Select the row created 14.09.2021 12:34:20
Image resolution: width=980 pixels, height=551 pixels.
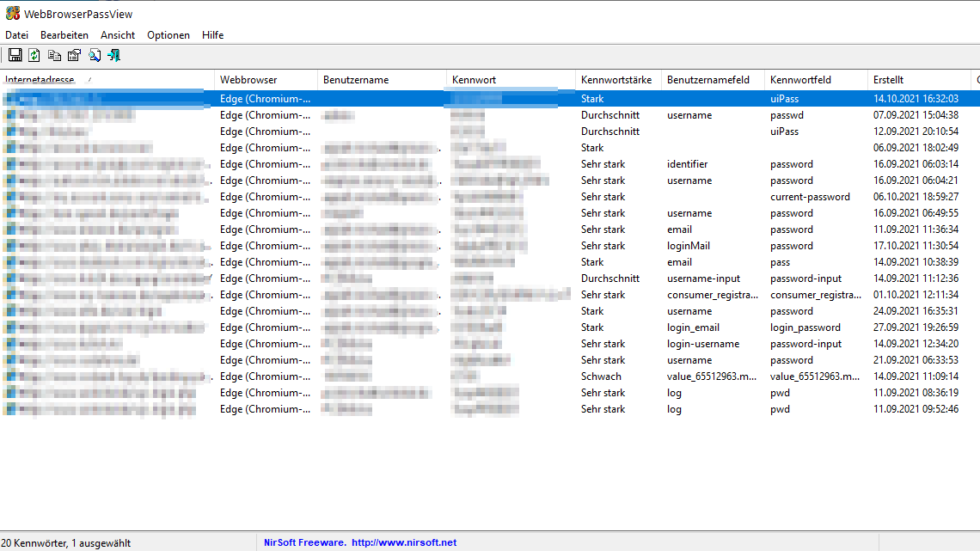(490, 344)
